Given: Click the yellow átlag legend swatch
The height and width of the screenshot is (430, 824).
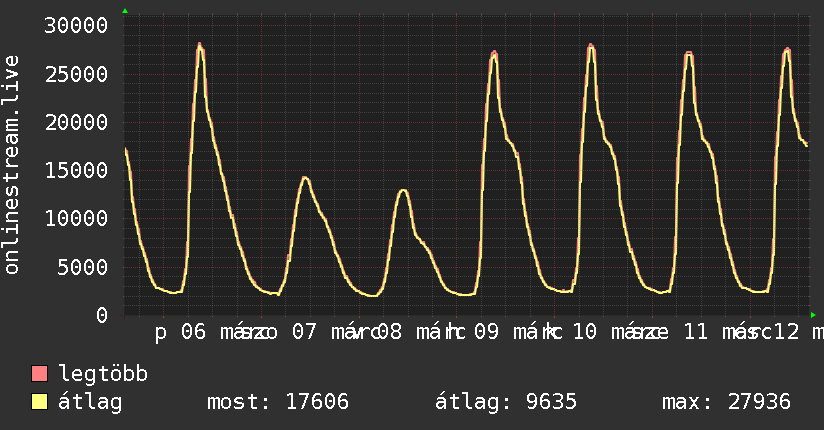Looking at the screenshot, I should pyautogui.click(x=39, y=402).
